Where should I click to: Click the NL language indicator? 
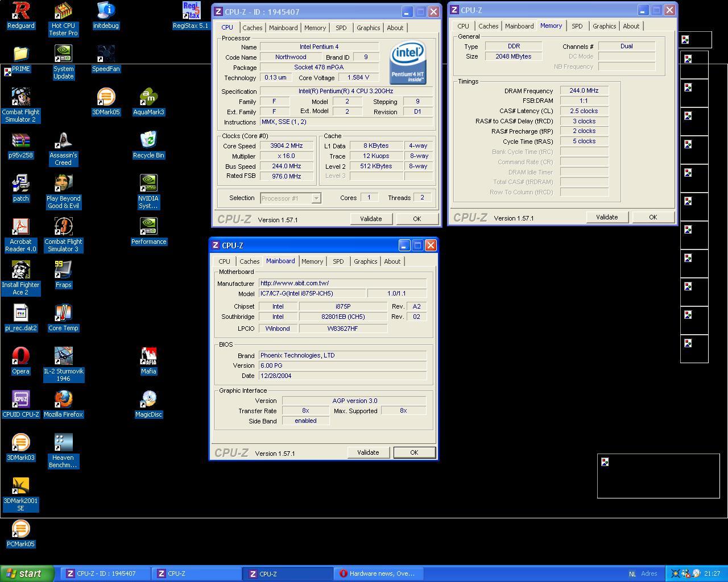pos(632,574)
